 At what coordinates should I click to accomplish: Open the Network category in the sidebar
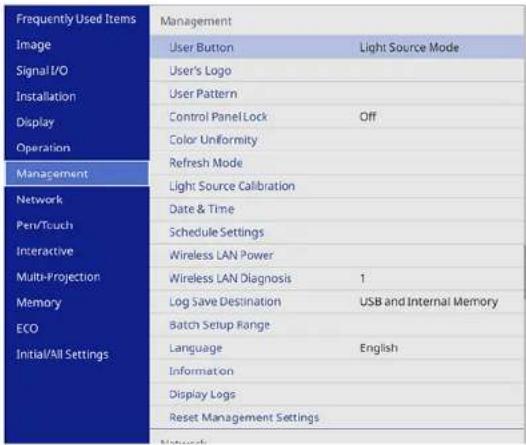pos(39,200)
